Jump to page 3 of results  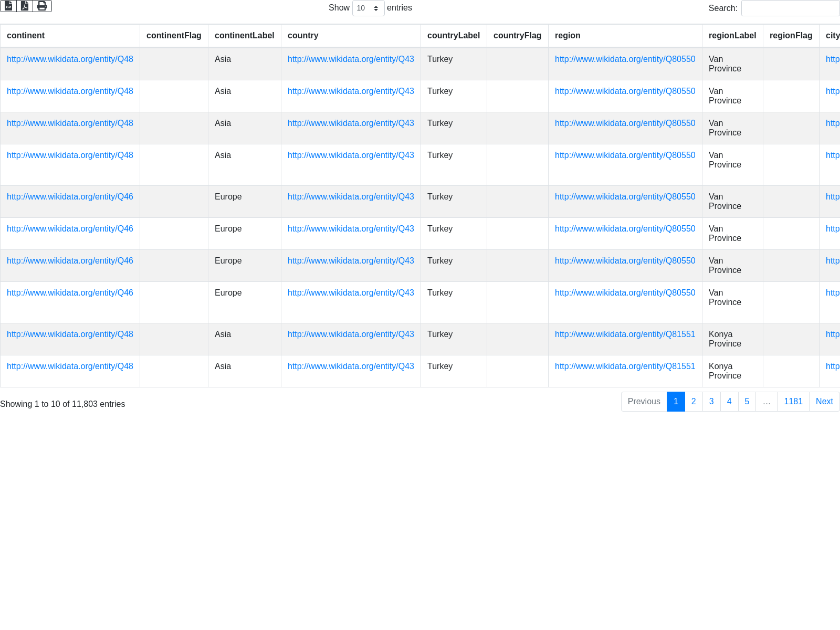[711, 402]
